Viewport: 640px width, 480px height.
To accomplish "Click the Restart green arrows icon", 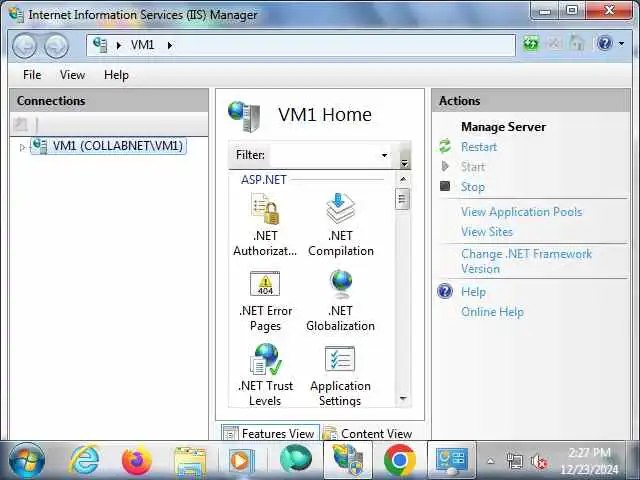I will pyautogui.click(x=445, y=146).
